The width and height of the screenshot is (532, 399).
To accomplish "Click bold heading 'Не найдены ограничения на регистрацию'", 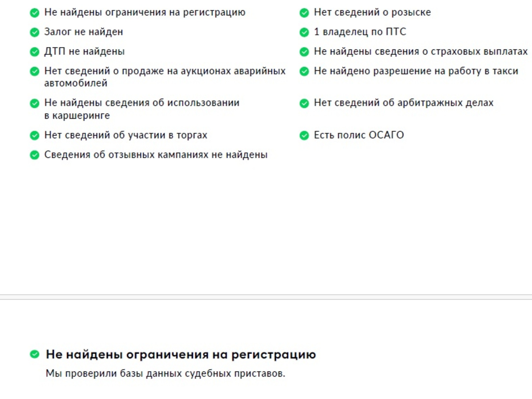I will point(181,354).
